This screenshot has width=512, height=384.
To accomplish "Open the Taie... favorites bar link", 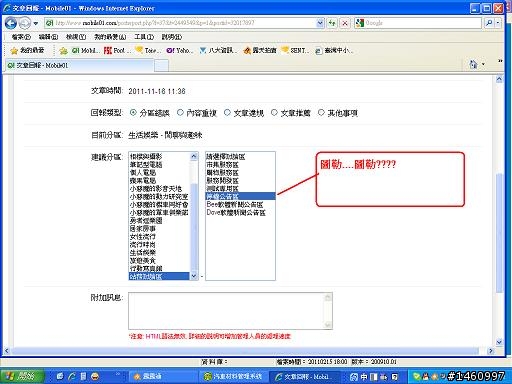I will 148,50.
